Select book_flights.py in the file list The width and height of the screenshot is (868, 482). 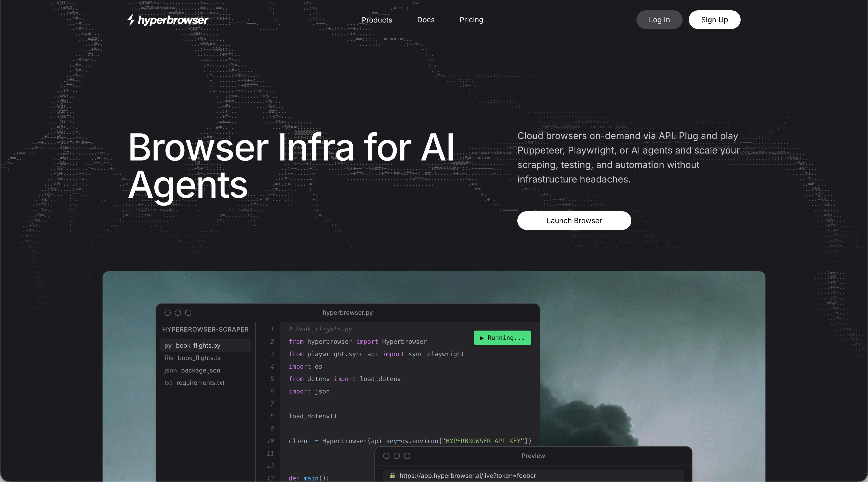click(198, 346)
